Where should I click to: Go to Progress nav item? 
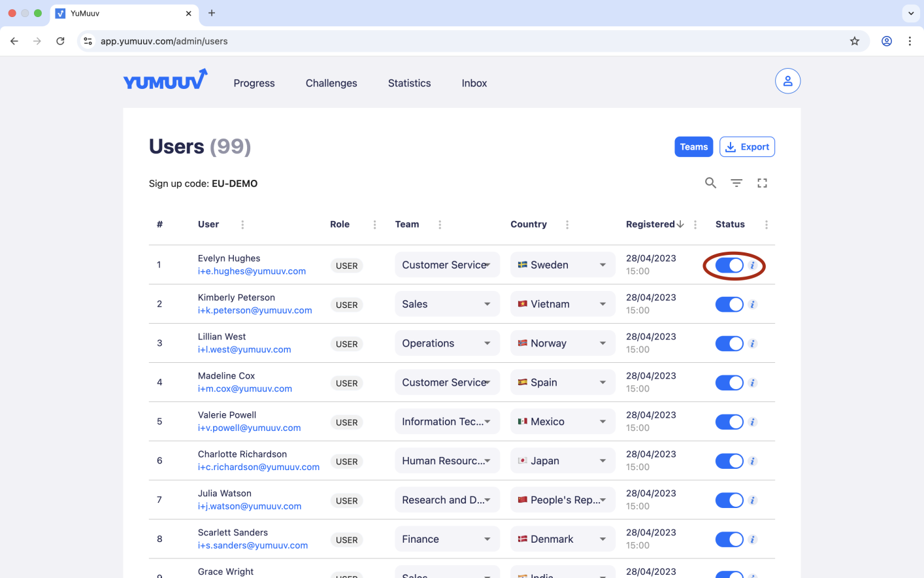(x=254, y=83)
